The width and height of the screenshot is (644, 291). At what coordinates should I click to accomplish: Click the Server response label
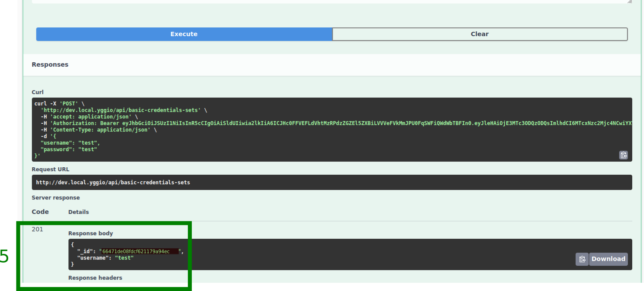(x=56, y=198)
